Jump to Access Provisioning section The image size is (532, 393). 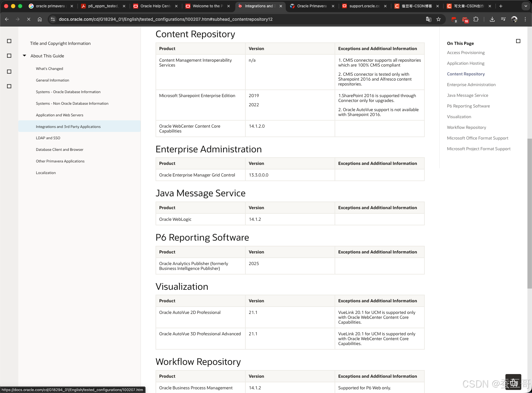click(466, 53)
